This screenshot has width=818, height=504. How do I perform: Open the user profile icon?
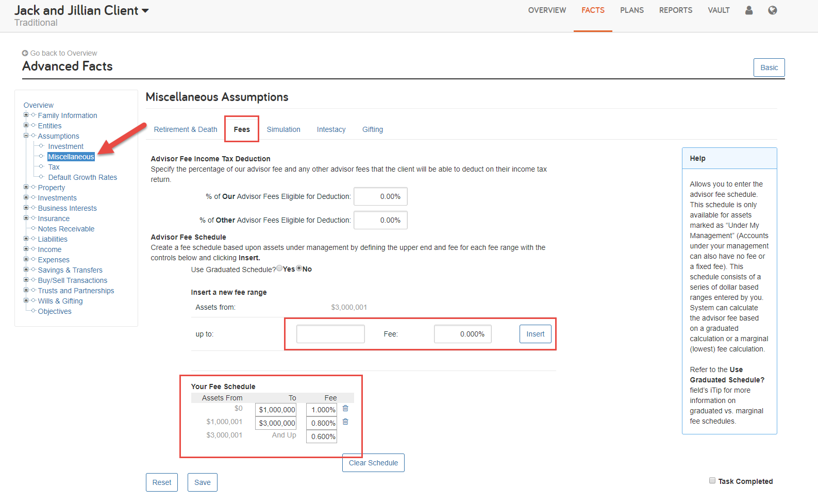[x=749, y=10]
